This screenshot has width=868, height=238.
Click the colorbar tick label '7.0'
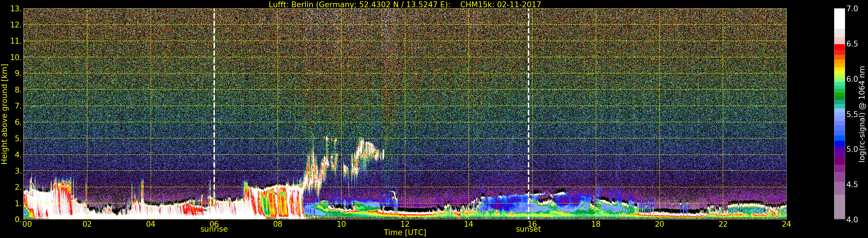tap(852, 9)
